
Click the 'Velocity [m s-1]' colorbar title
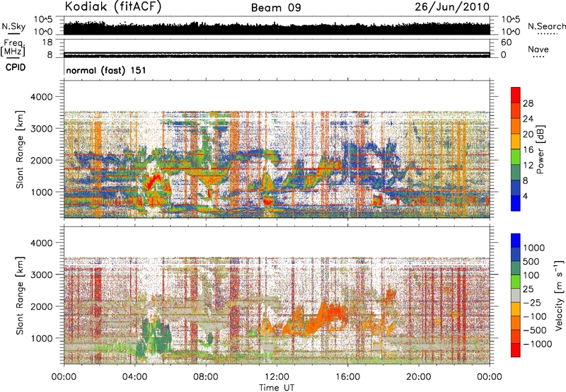(x=559, y=295)
